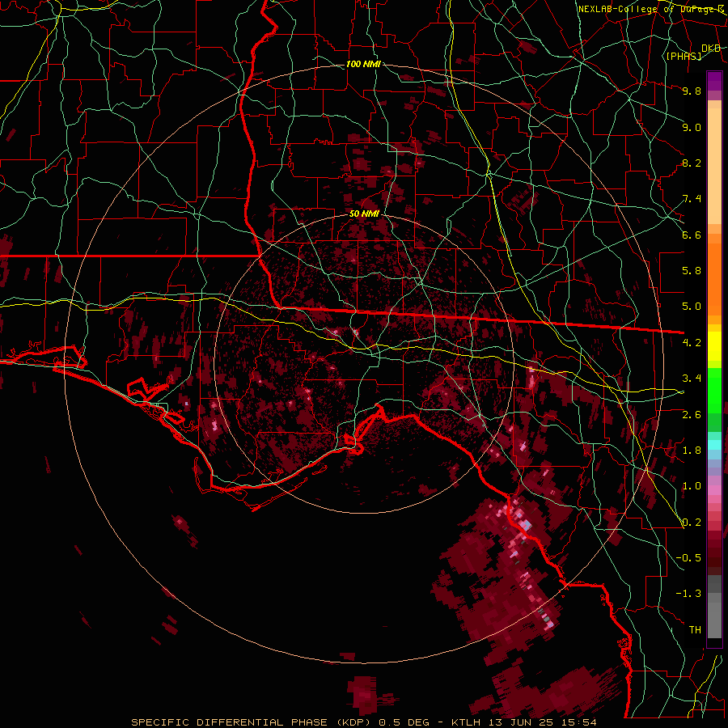Pick the purple color at scale top

[x=714, y=80]
